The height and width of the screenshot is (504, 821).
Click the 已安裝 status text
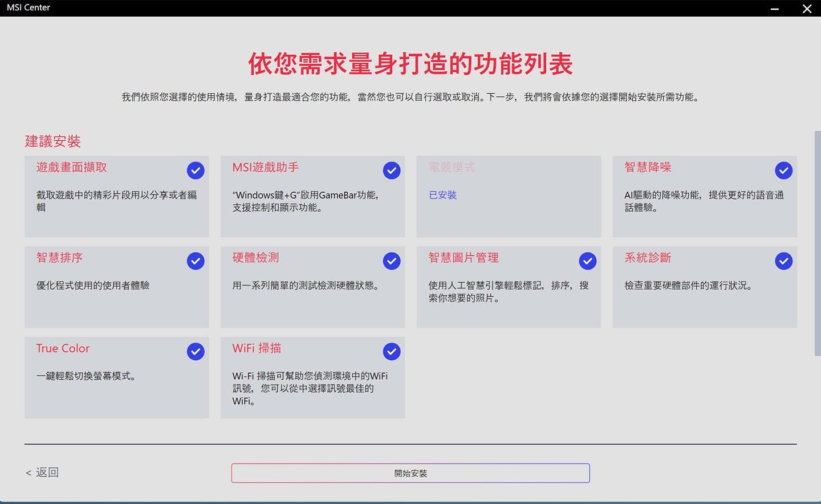tap(443, 195)
